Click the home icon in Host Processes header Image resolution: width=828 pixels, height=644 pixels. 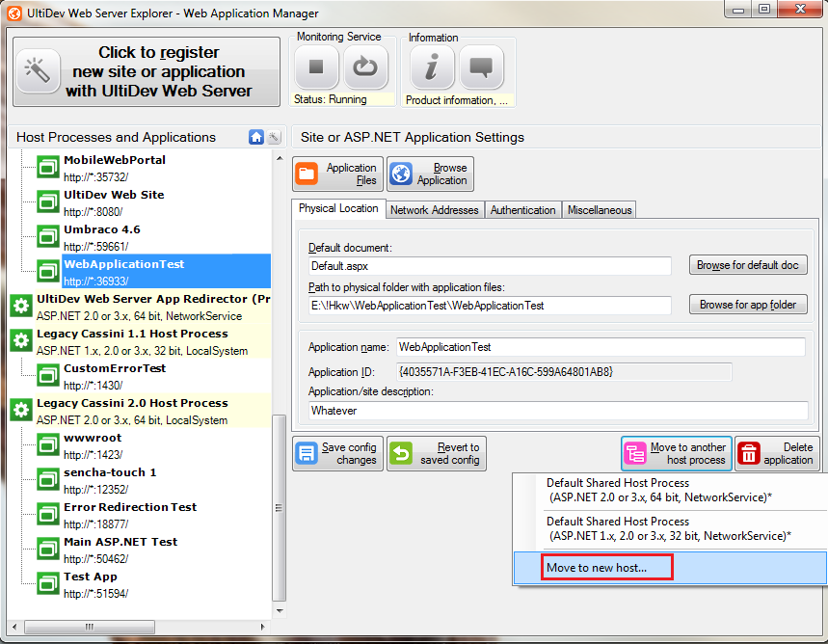256,137
